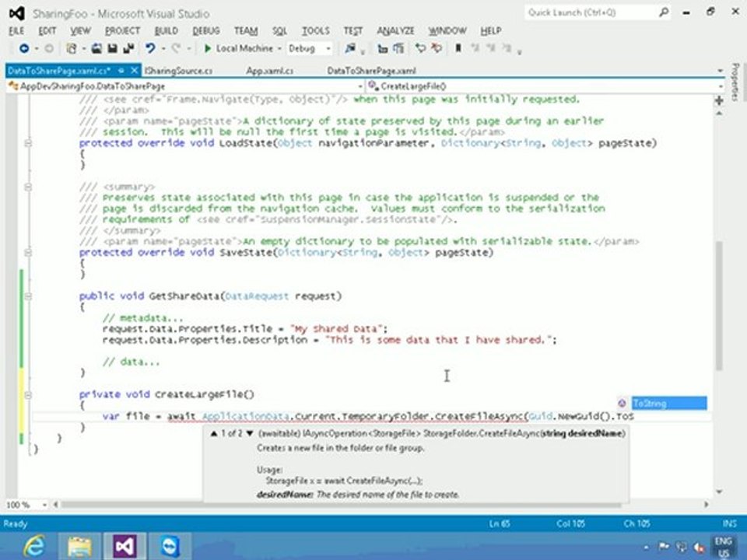Click the Save All toolbar icon

point(128,48)
